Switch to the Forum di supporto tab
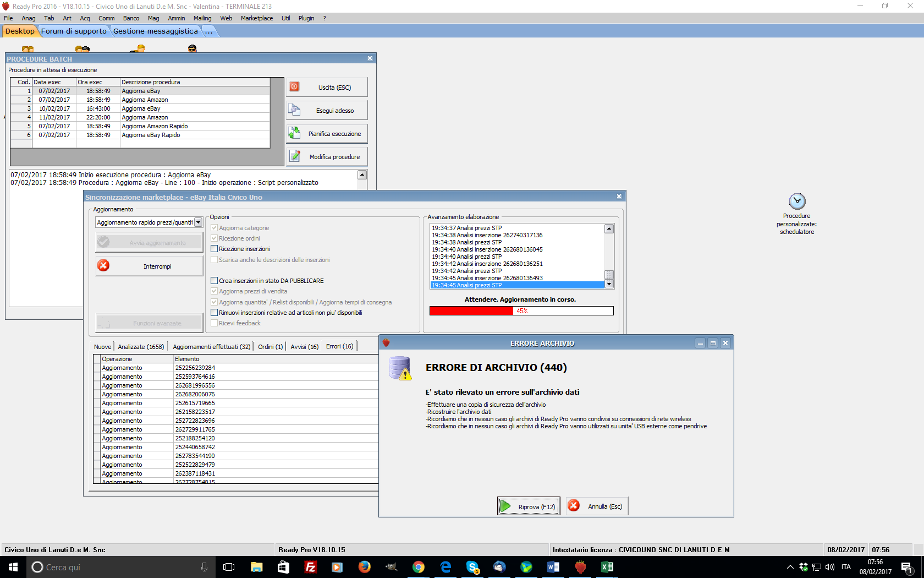 tap(74, 31)
